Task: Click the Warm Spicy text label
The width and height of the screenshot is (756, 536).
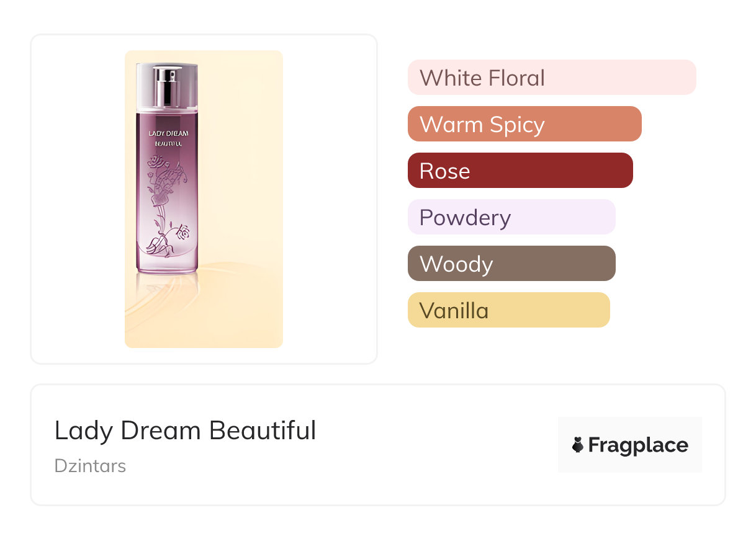Action: point(482,125)
